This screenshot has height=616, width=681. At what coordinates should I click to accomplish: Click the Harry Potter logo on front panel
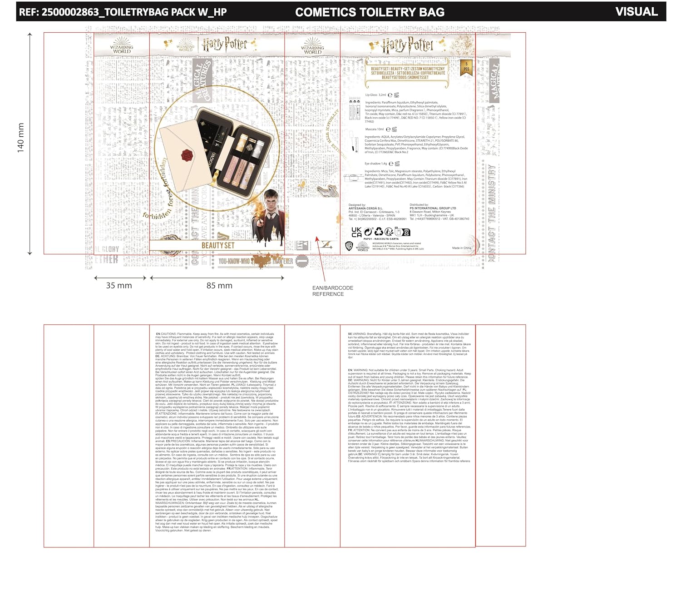225,45
